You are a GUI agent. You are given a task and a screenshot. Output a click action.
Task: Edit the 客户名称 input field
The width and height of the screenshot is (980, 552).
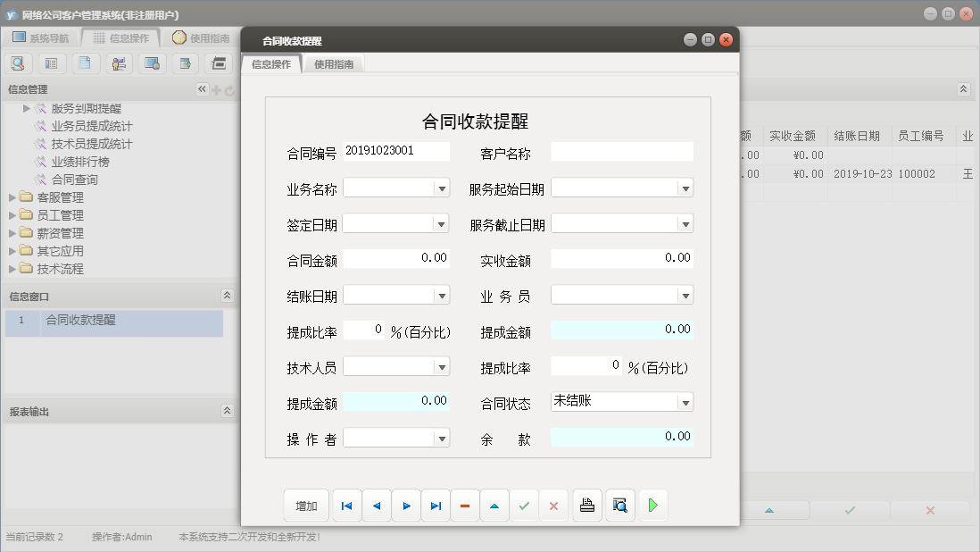pos(622,151)
